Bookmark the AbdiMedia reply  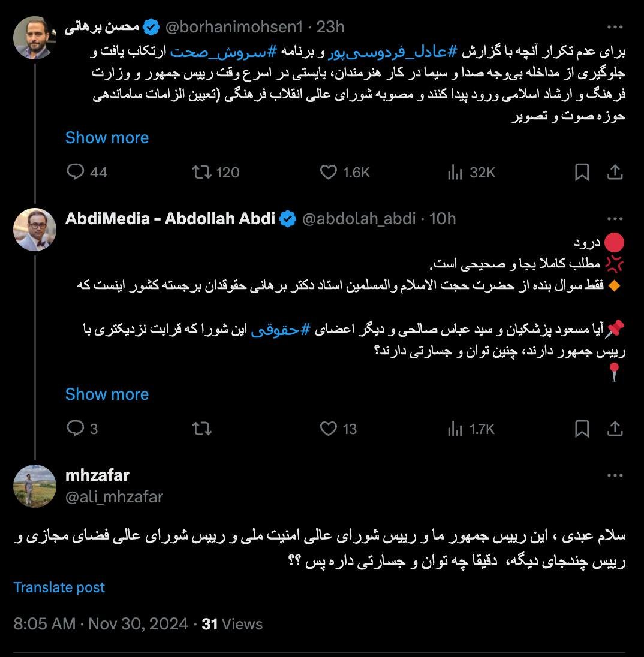point(582,429)
